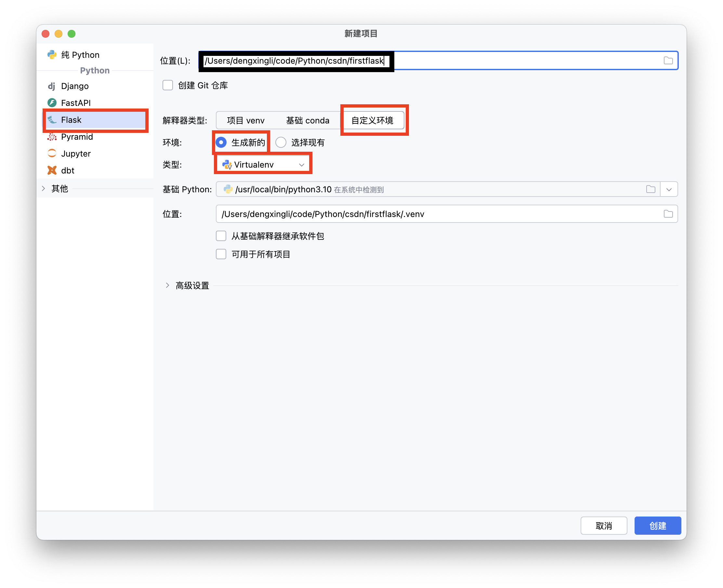The height and width of the screenshot is (588, 723).
Task: Browse folder for base Python interpreter
Action: [651, 189]
